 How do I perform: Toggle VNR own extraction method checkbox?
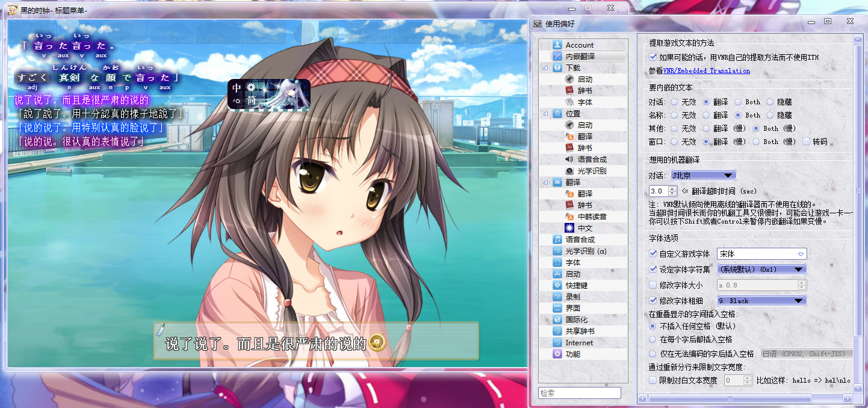[x=653, y=57]
